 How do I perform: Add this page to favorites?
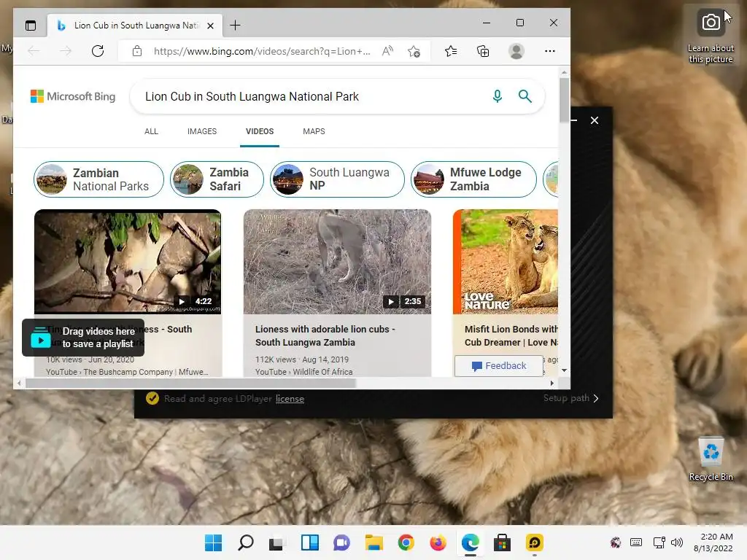(414, 51)
